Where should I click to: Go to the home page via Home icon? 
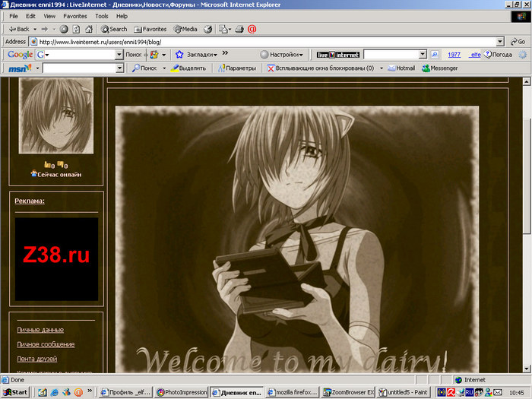click(x=89, y=29)
